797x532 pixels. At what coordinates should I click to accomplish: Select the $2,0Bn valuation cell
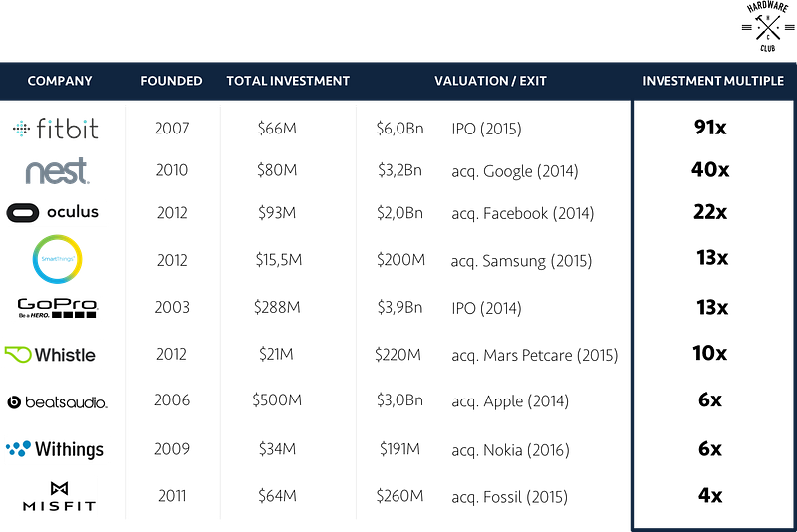tap(400, 212)
